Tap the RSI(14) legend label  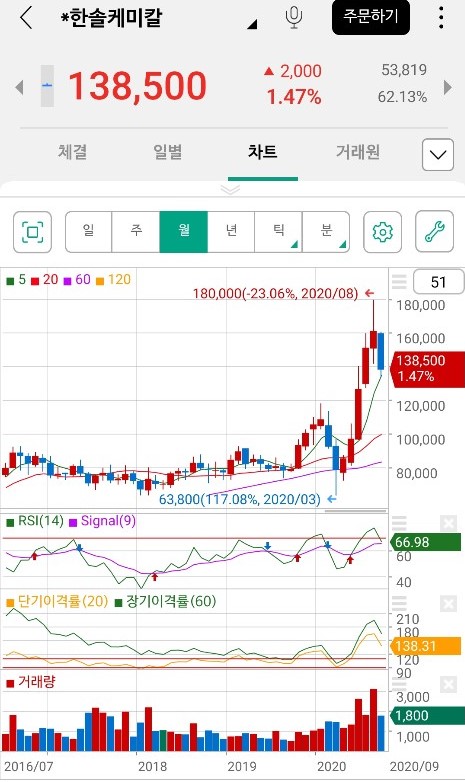(35, 521)
